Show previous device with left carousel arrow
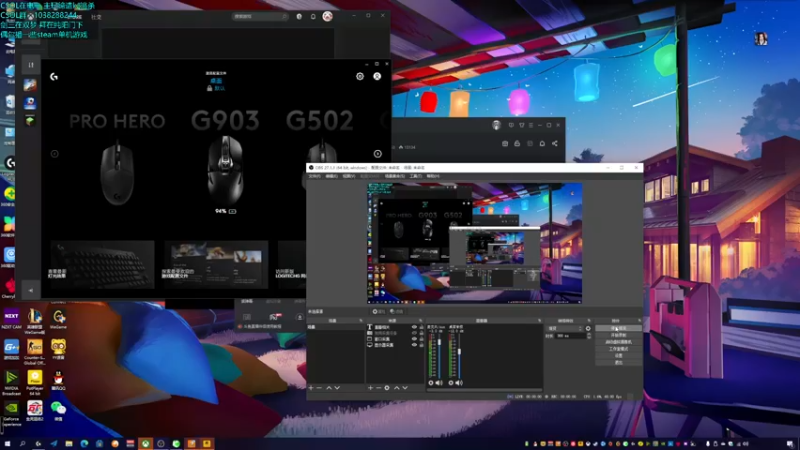The width and height of the screenshot is (800, 450). tap(55, 154)
